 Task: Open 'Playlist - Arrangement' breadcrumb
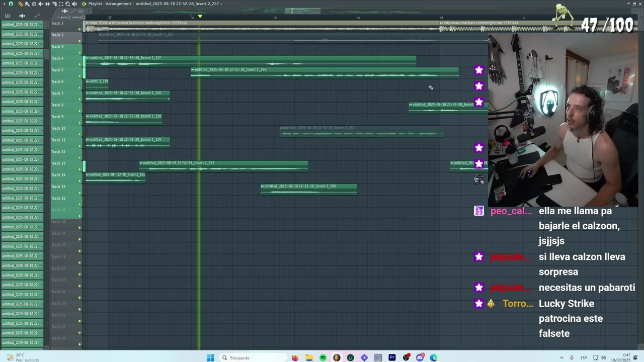click(110, 4)
